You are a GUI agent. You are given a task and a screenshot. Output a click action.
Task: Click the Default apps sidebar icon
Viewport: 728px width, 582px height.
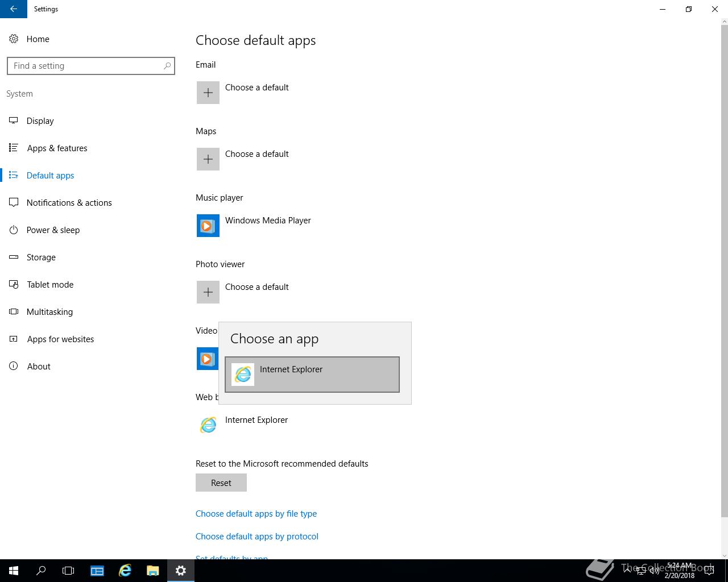[x=14, y=175]
